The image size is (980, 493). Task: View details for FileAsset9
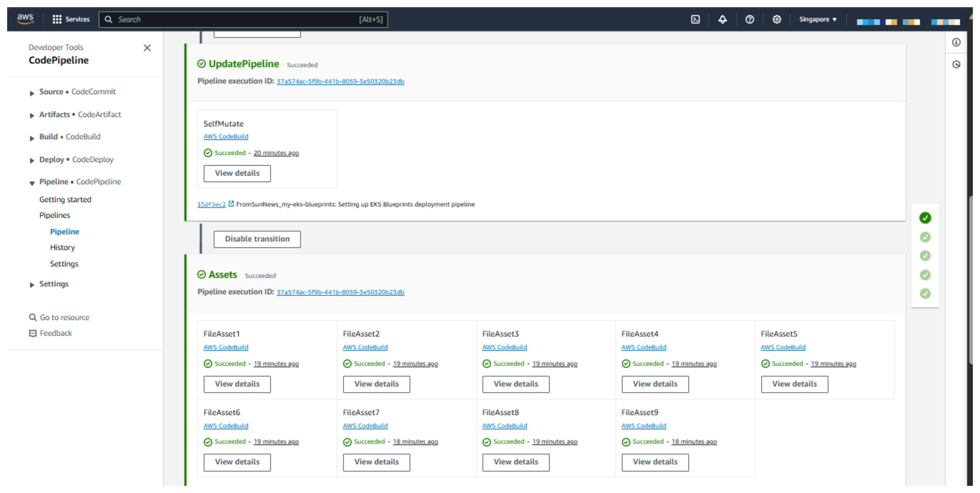(x=655, y=462)
